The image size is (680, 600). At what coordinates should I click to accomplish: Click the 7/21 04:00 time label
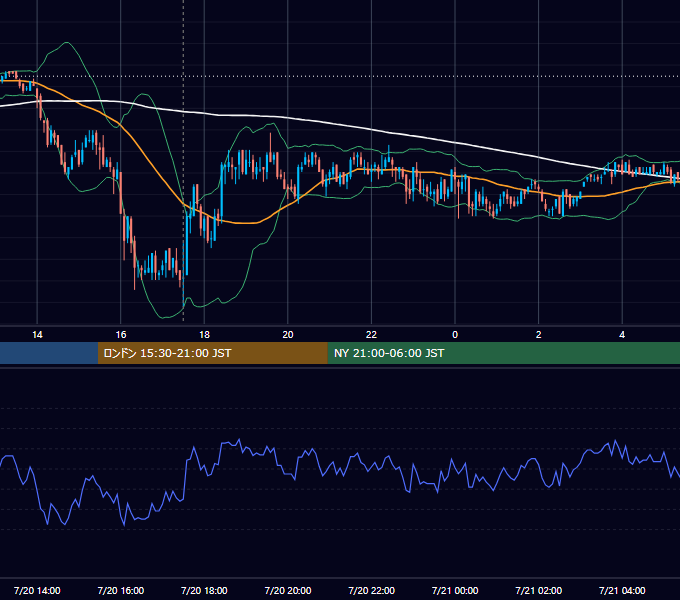click(622, 590)
